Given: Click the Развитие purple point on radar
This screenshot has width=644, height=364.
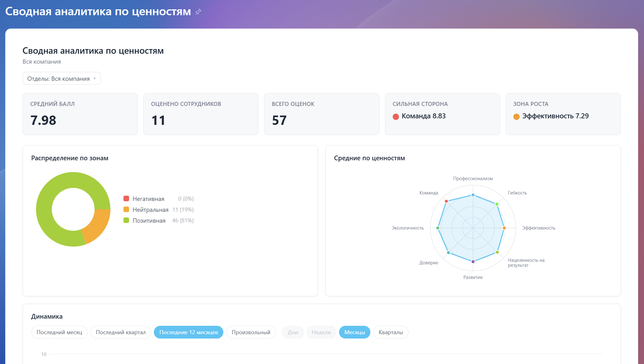Looking at the screenshot, I should (473, 262).
